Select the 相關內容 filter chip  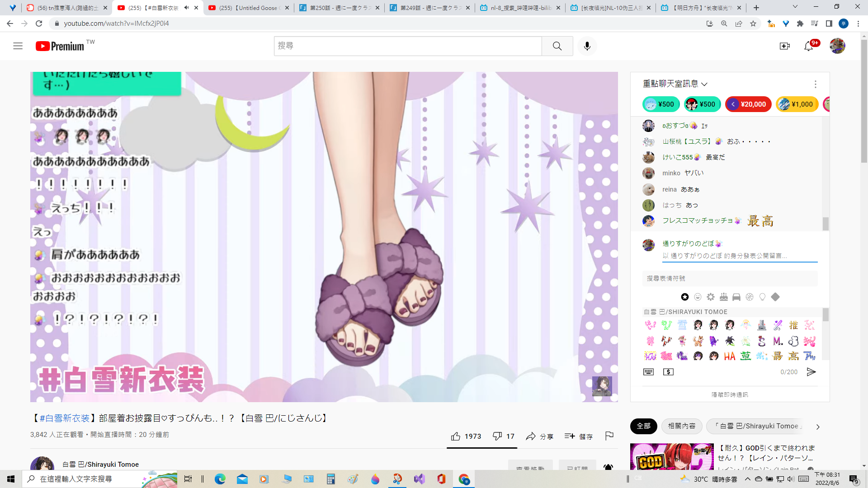tap(682, 426)
